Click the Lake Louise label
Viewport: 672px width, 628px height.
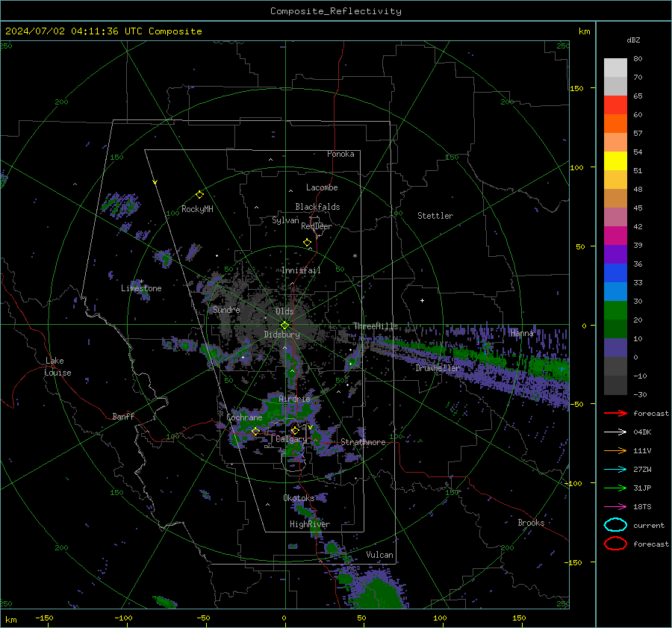tap(57, 367)
